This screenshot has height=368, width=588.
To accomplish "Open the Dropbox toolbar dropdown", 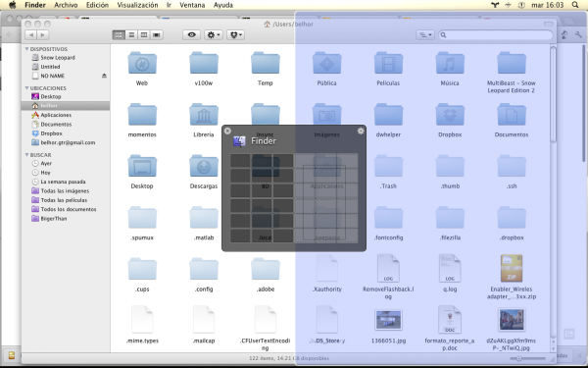I will pyautogui.click(x=236, y=35).
